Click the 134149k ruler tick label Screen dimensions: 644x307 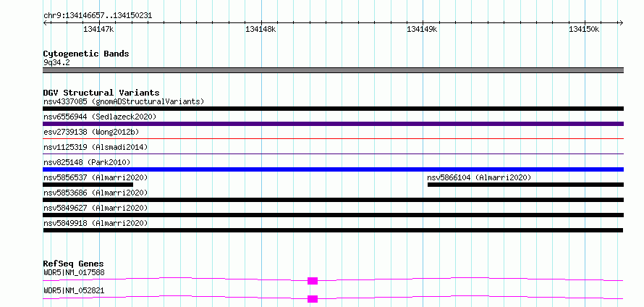(x=422, y=29)
